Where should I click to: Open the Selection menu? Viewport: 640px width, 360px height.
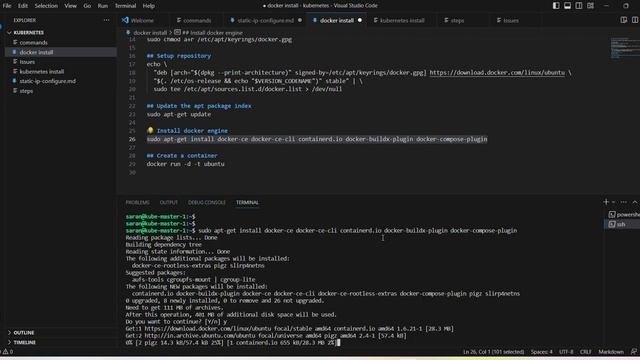pos(46,6)
